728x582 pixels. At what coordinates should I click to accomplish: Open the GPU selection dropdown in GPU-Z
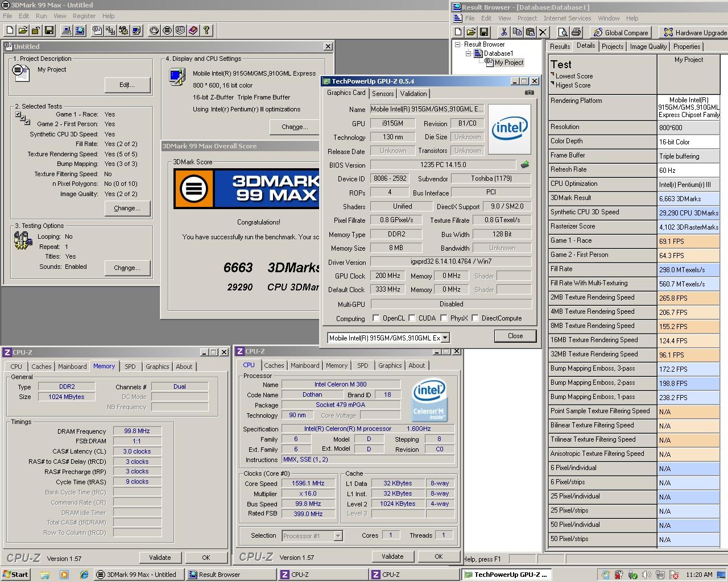(x=445, y=338)
